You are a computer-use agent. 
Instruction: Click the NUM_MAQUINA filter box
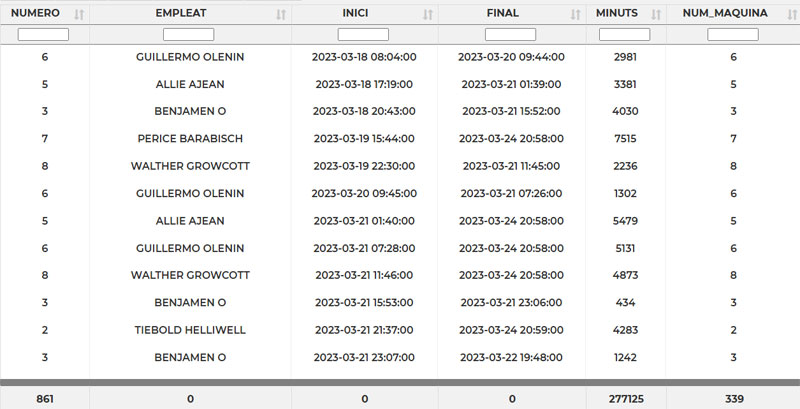(x=733, y=34)
